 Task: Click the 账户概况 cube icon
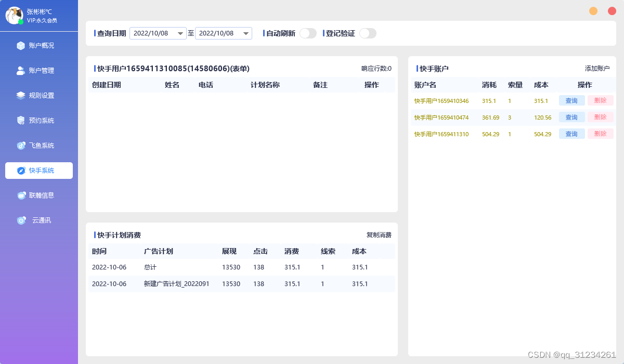21,46
